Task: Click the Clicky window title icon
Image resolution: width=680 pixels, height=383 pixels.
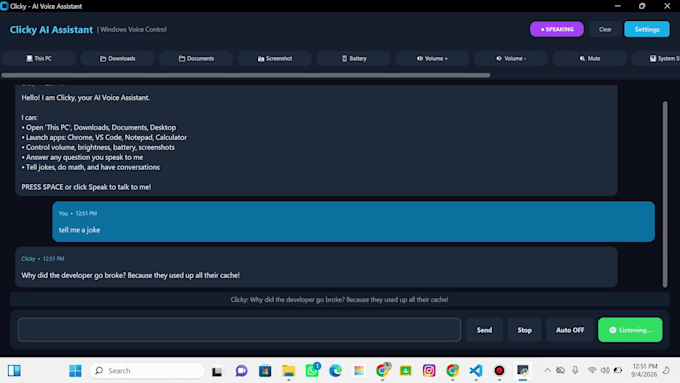Action: click(x=4, y=6)
